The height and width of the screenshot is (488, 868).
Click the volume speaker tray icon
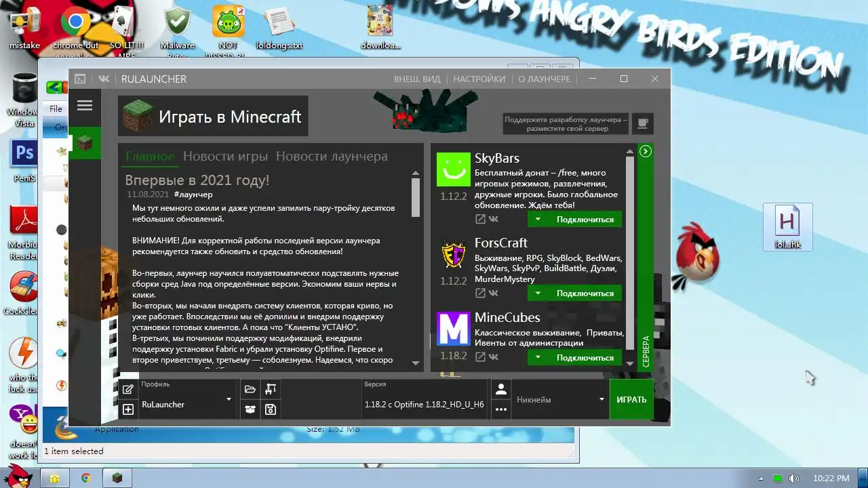793,478
